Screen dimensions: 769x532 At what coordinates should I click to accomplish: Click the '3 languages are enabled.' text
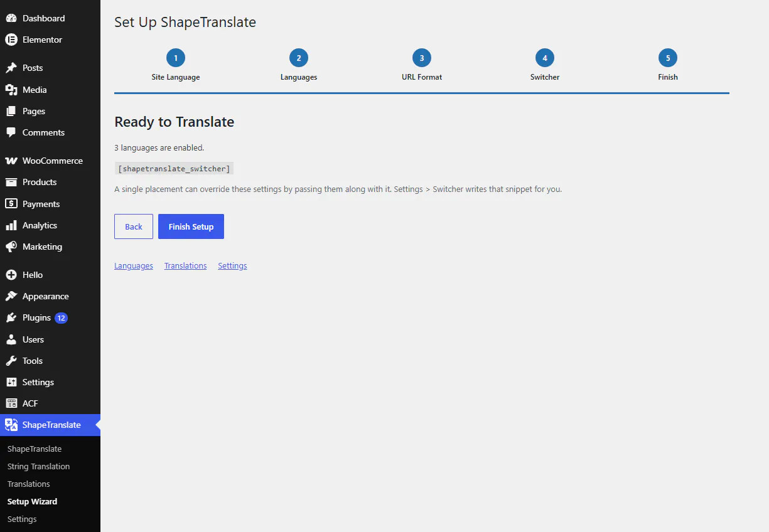point(159,148)
